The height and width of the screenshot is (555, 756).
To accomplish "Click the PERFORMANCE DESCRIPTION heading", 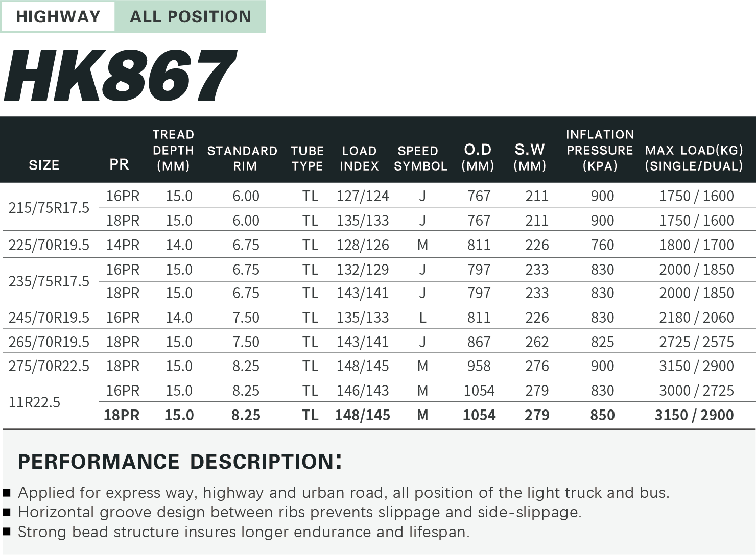I will (x=179, y=462).
